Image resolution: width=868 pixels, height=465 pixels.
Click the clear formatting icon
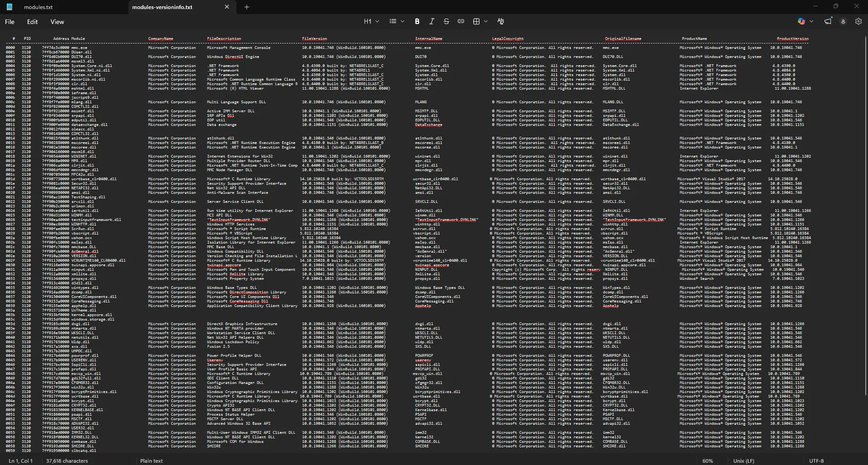point(500,21)
